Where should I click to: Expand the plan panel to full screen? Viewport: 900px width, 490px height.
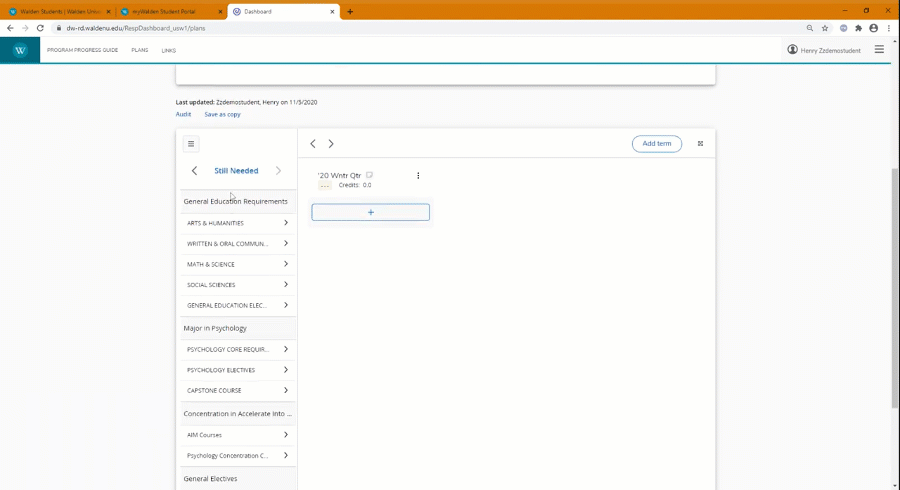point(700,144)
